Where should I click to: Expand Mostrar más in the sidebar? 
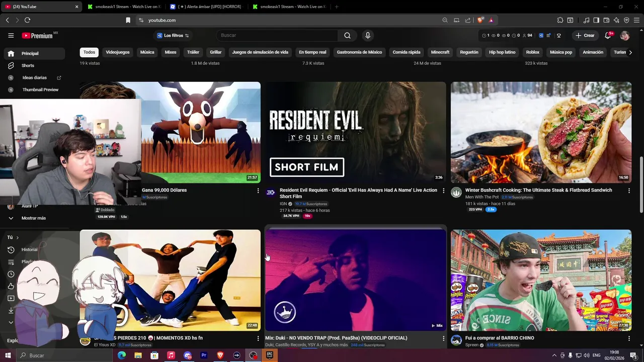coord(33,218)
